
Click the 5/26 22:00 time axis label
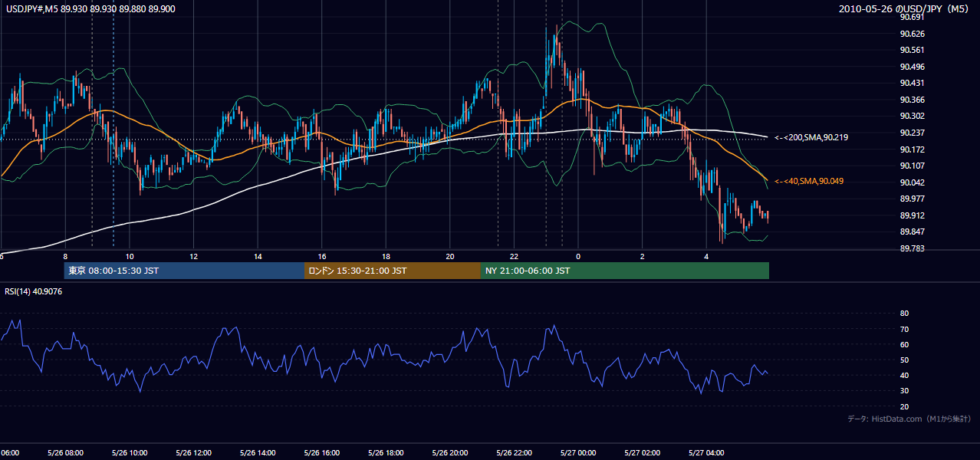point(514,453)
